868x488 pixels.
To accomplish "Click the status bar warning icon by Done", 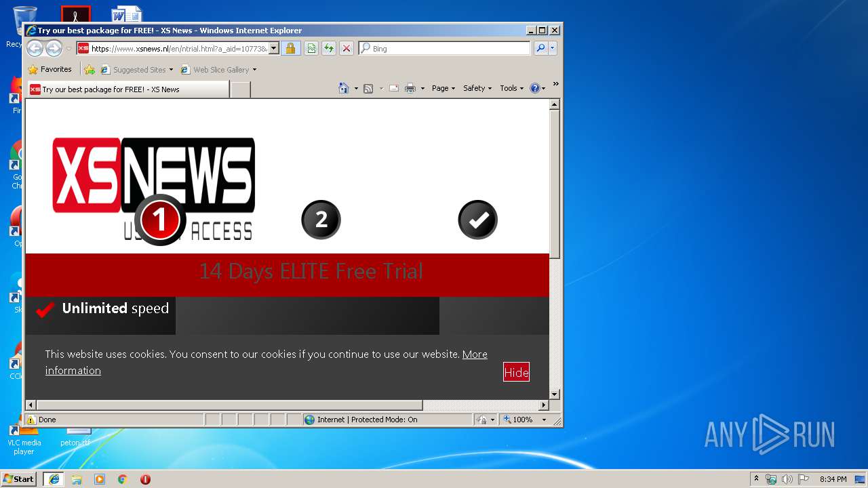I will tap(31, 420).
